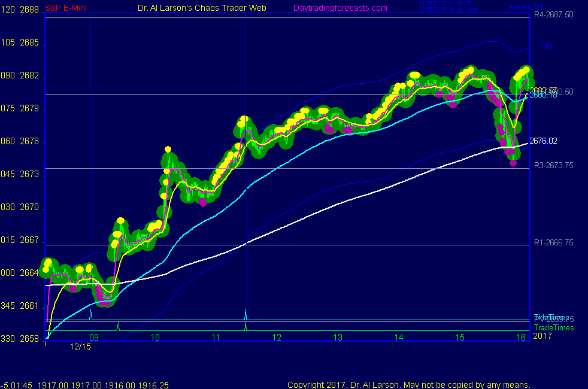The width and height of the screenshot is (588, 389).
Task: Click the 16:18 Local timestamp
Action: pyautogui.click(x=448, y=10)
